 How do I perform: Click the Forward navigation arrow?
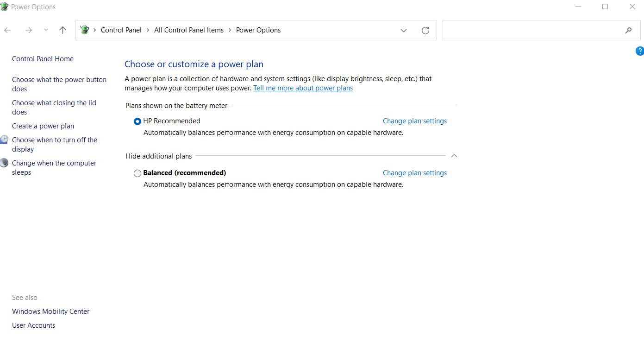(28, 30)
